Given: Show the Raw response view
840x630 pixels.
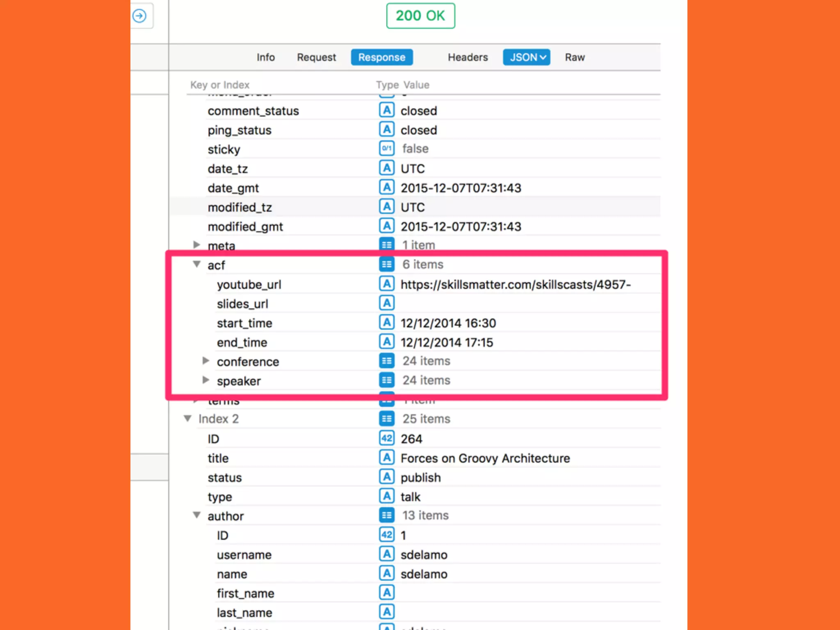Looking at the screenshot, I should [x=575, y=57].
